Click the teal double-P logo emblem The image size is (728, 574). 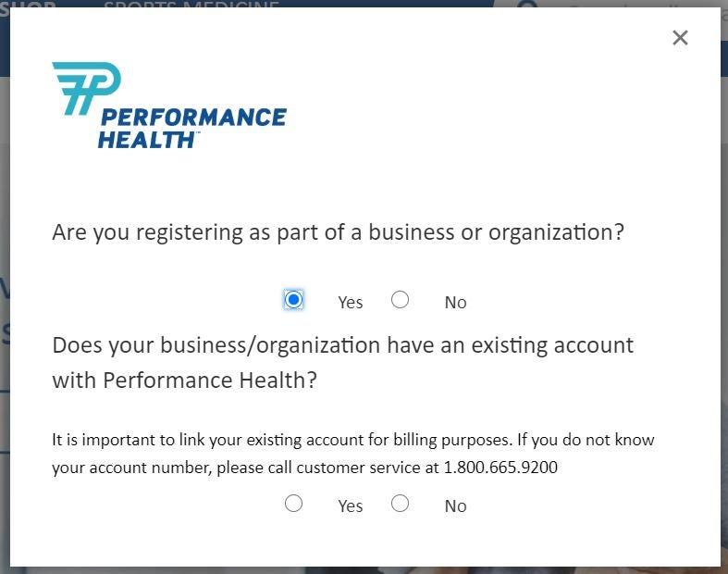point(86,87)
